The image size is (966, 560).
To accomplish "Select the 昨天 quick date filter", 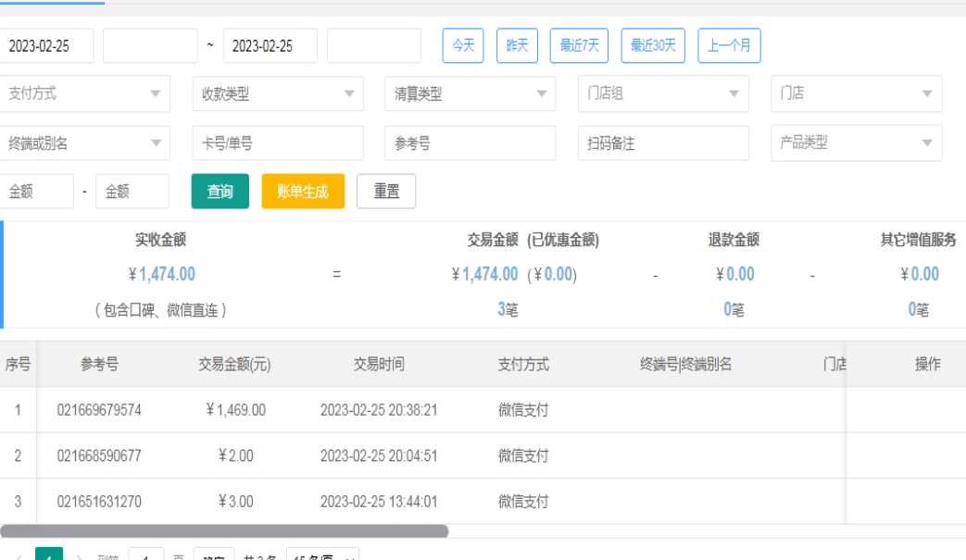I will click(x=517, y=45).
